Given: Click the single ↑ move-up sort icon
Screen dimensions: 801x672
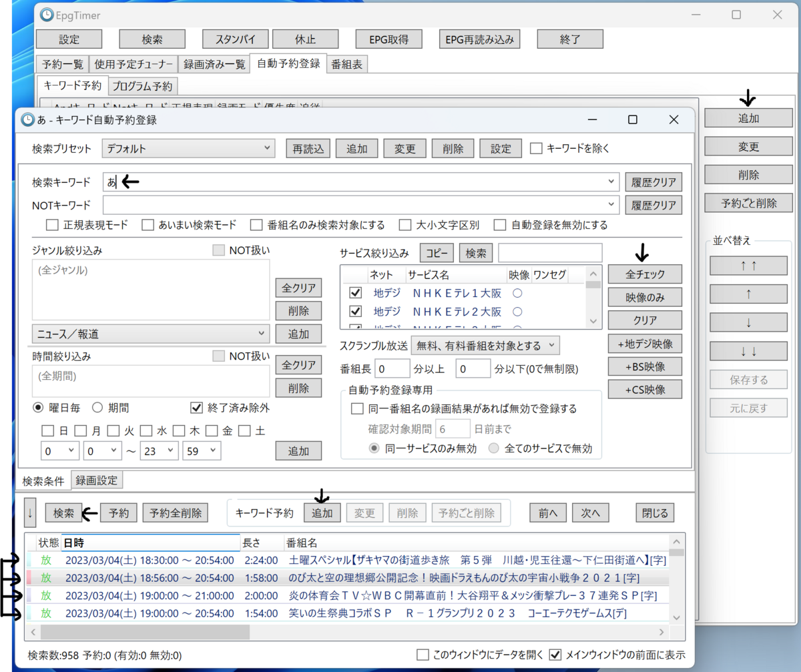Looking at the screenshot, I should tap(748, 294).
